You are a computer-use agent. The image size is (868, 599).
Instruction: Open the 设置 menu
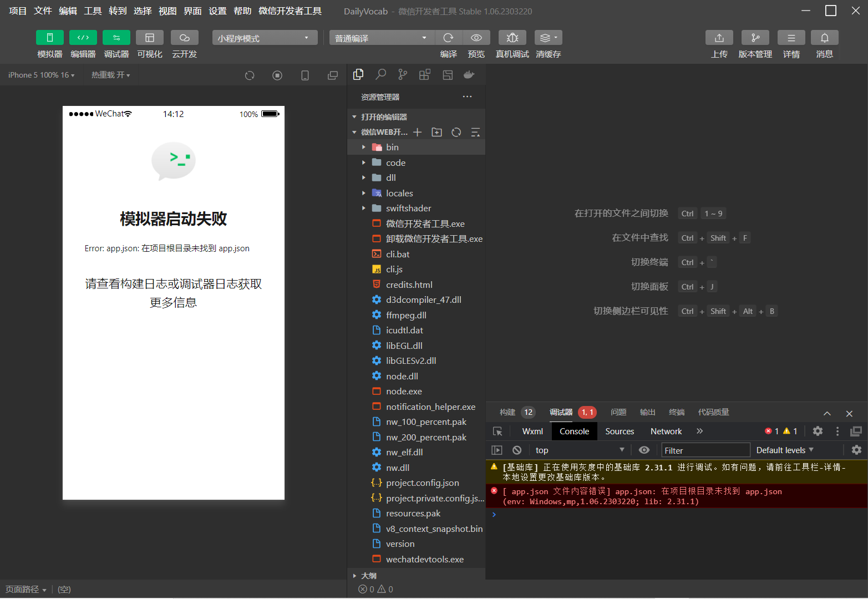(x=217, y=11)
